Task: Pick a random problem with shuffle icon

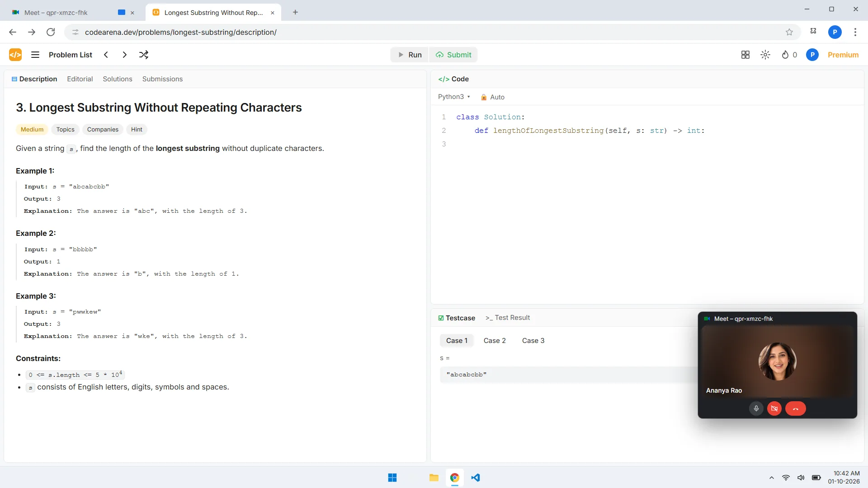Action: coord(144,55)
